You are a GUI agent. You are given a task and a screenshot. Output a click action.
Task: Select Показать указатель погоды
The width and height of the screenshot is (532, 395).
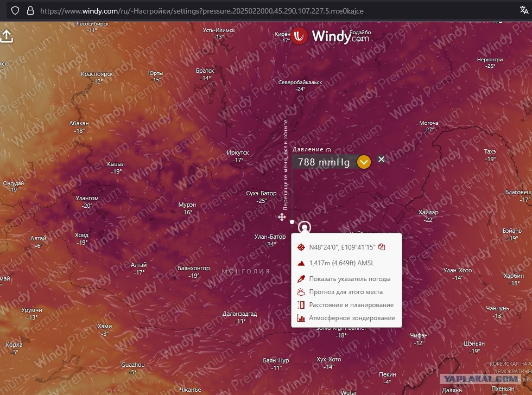pos(350,279)
